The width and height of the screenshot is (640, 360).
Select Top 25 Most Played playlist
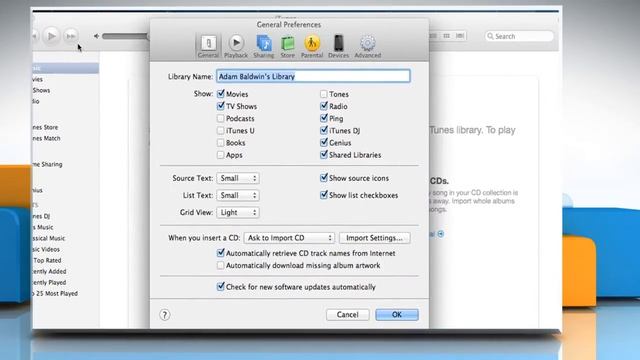56,293
